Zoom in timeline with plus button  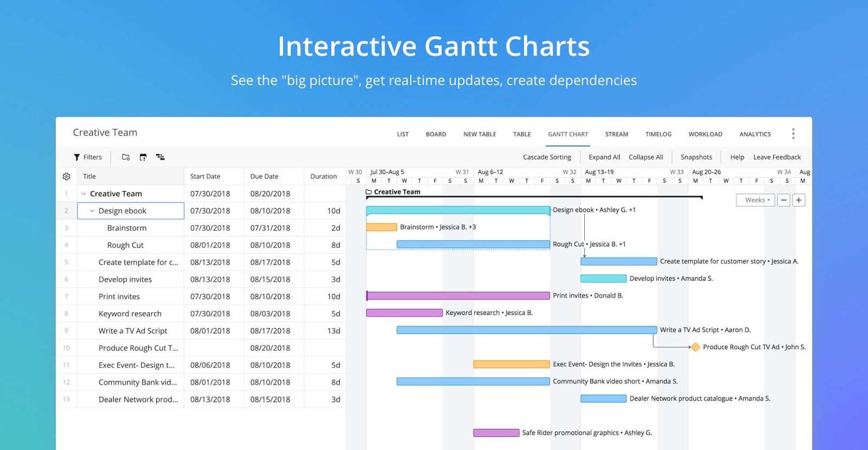799,200
